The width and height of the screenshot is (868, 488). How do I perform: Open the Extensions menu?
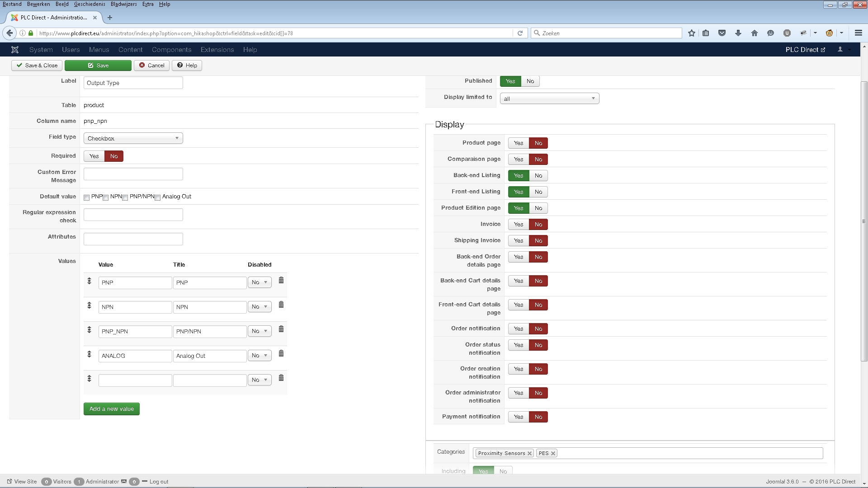[x=217, y=50]
